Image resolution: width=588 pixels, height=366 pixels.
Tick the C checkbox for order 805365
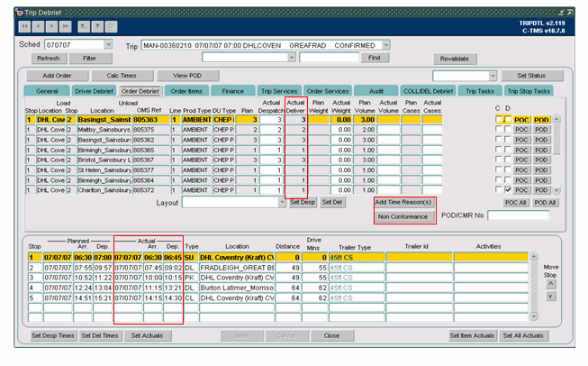coord(498,150)
